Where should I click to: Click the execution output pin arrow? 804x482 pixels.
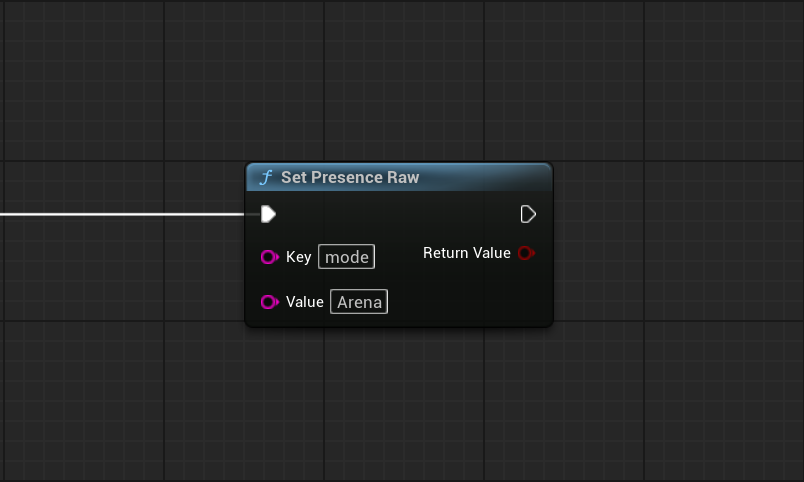(528, 214)
